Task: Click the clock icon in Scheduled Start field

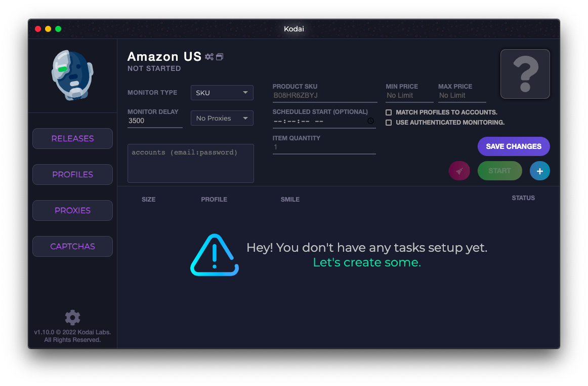Action: (370, 121)
